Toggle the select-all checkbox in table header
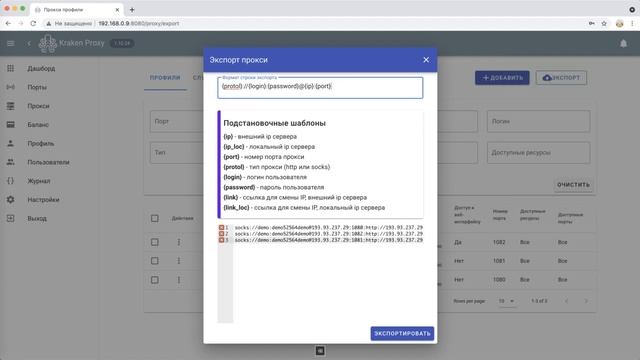 tap(155, 218)
